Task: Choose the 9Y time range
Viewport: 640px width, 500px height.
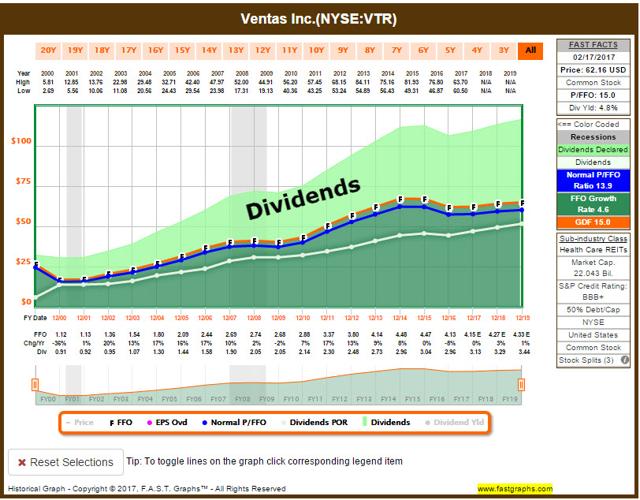Action: [343, 51]
